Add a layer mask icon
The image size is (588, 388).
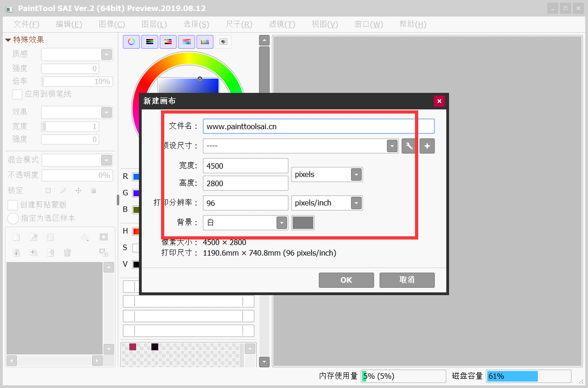pos(104,237)
